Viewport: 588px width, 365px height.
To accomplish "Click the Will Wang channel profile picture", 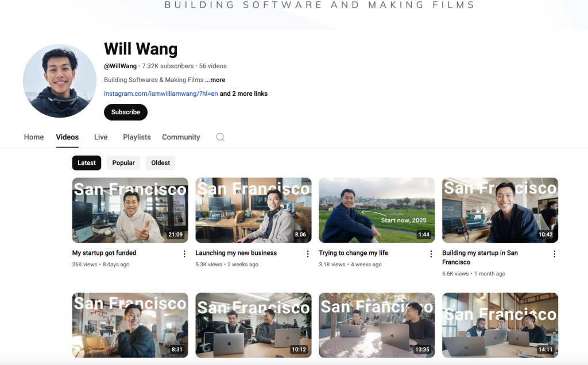I will (x=60, y=81).
